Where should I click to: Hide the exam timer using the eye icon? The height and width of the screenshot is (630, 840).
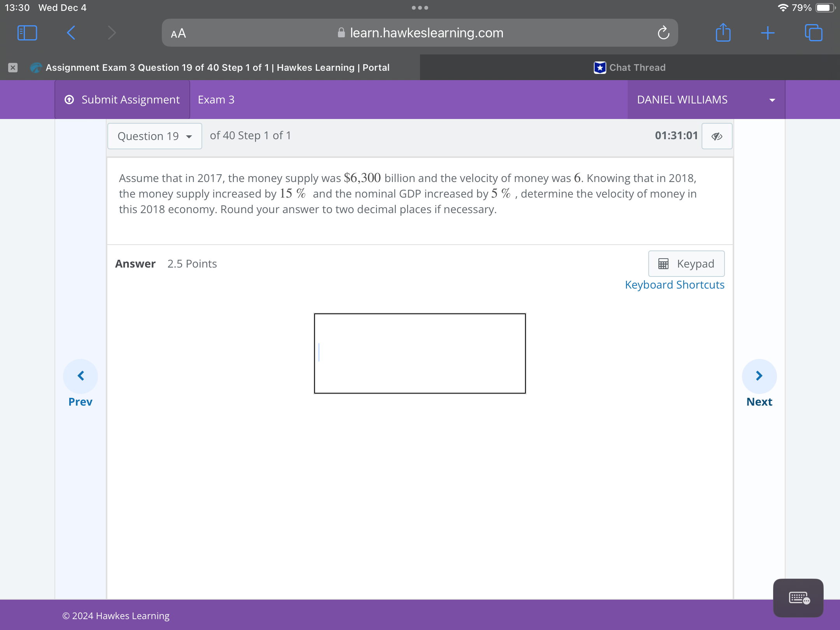coord(717,136)
